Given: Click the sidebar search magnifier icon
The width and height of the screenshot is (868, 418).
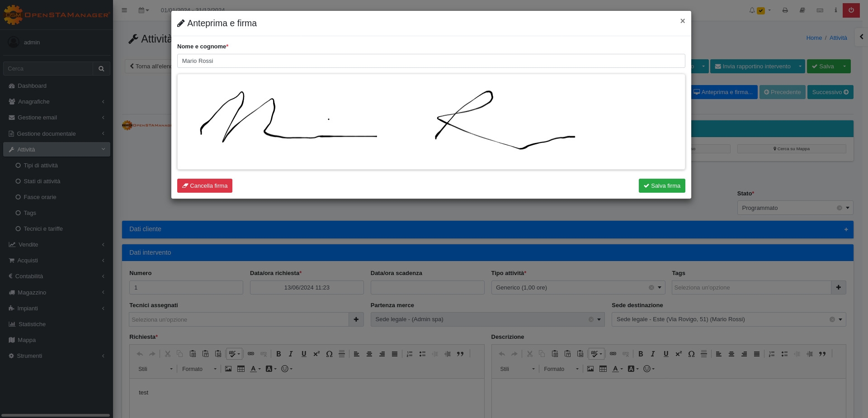Looking at the screenshot, I should (x=101, y=69).
